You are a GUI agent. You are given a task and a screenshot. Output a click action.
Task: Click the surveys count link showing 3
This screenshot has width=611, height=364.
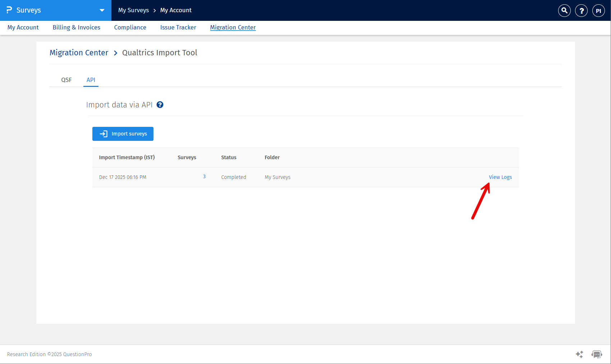click(204, 176)
